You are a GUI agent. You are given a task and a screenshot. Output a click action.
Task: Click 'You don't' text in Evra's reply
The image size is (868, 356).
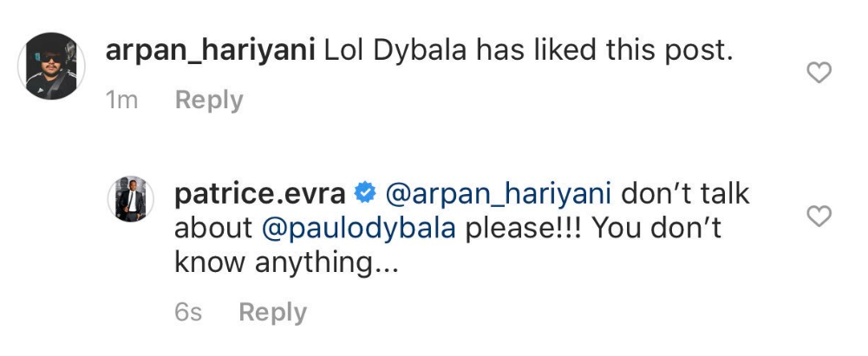[656, 229]
